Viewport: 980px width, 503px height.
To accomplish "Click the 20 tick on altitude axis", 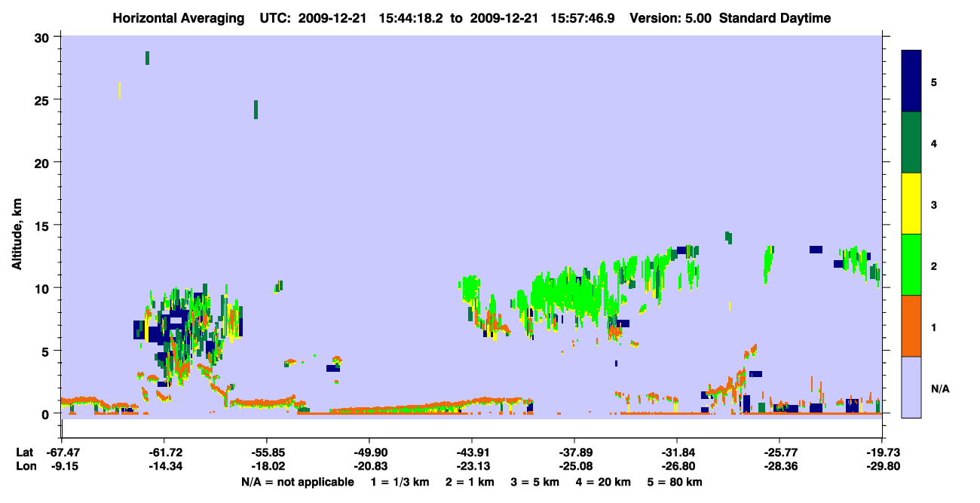I will tap(43, 162).
